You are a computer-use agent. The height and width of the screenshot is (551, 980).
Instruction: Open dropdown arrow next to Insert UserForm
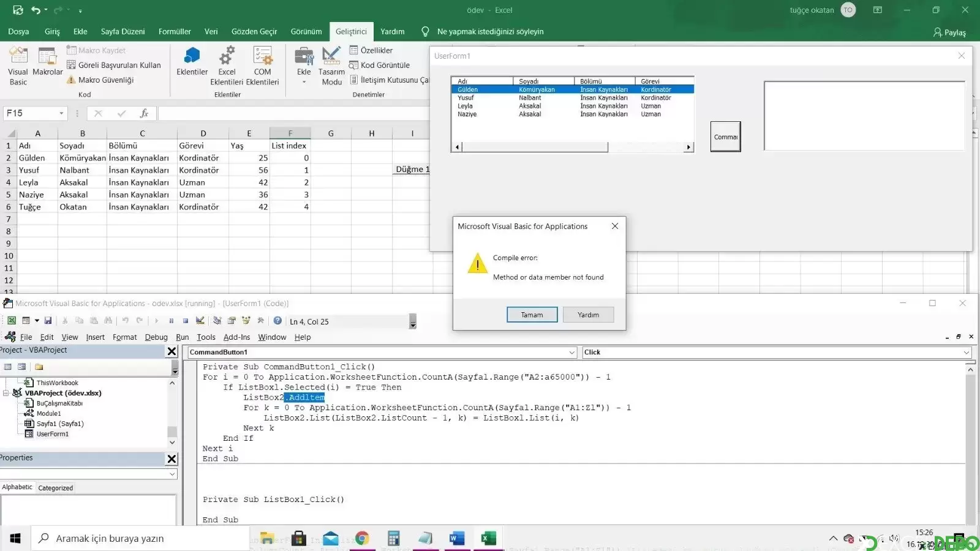click(37, 321)
